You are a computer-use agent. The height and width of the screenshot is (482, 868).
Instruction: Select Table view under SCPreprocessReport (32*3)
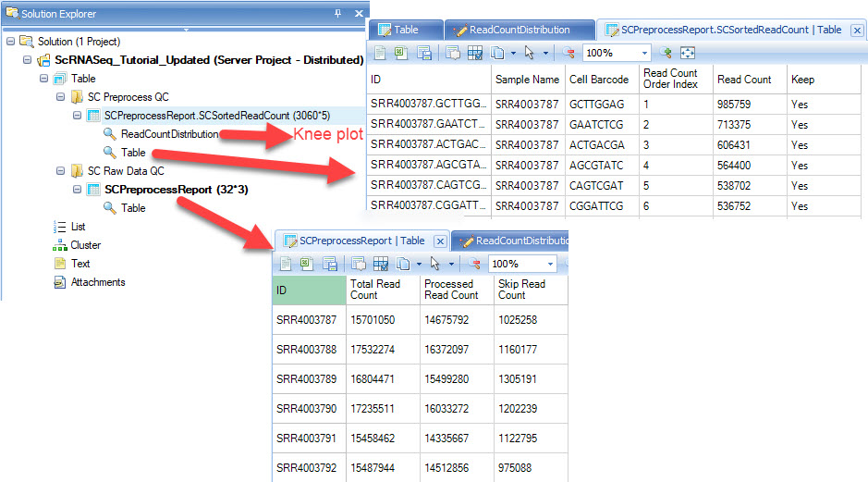[x=133, y=208]
